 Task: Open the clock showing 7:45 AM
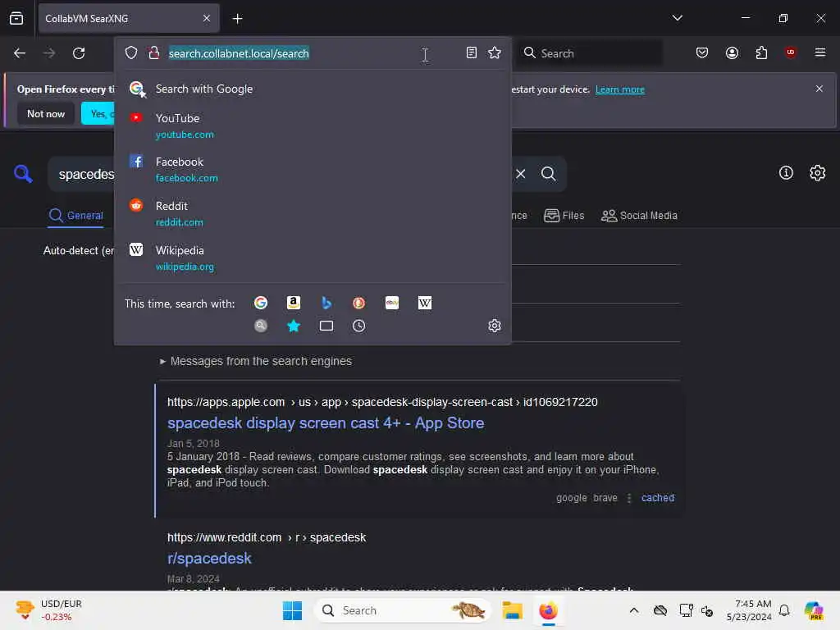(749, 610)
